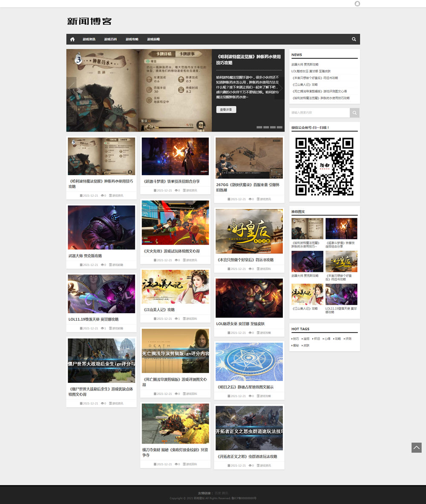426x504 pixels.
Task: Click the calendar icon on 《明日之后》 card
Action: [229, 396]
